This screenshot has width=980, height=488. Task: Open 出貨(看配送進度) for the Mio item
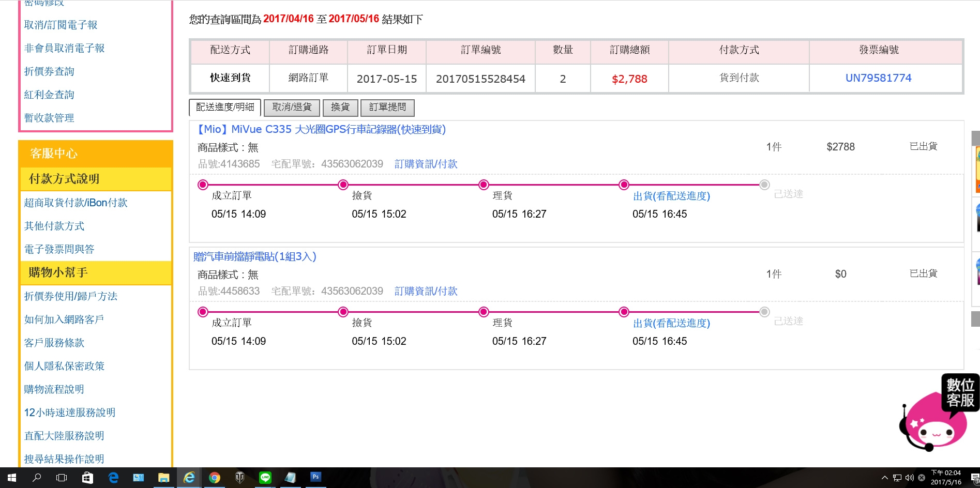point(671,196)
